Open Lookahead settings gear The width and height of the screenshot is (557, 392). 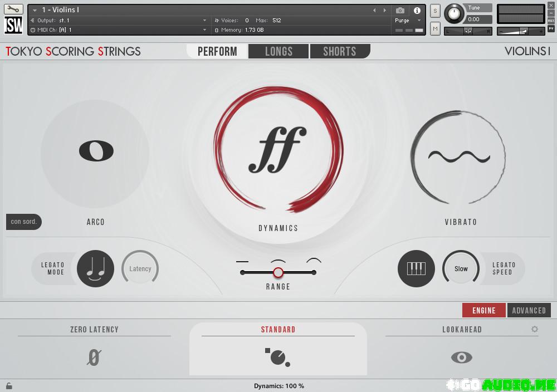pos(535,329)
